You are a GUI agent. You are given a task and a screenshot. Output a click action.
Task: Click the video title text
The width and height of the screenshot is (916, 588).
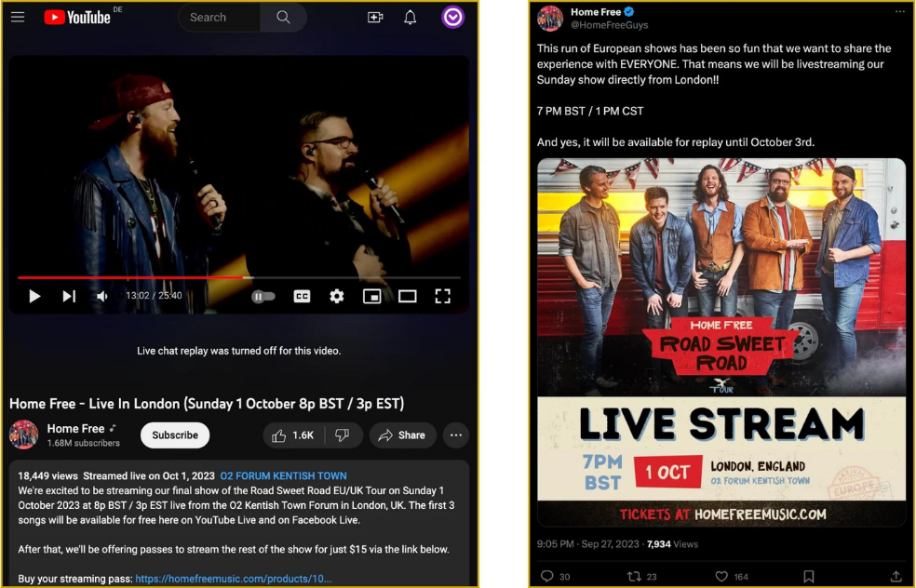click(207, 404)
